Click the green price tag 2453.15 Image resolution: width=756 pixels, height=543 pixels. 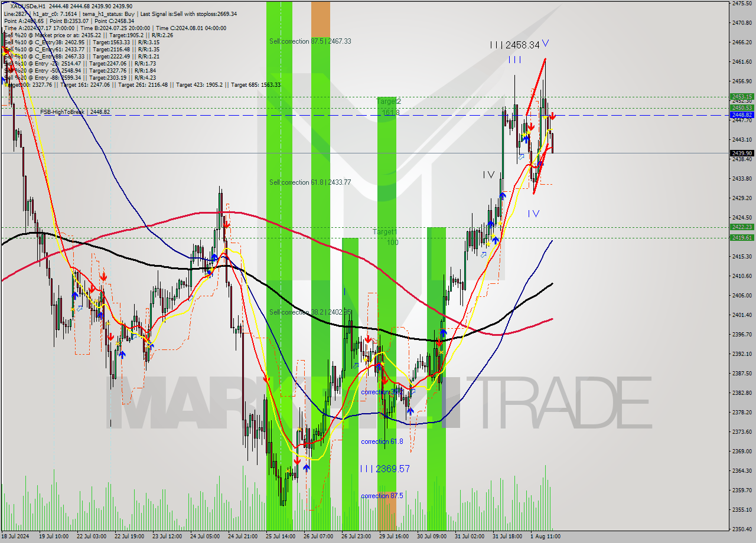point(741,96)
